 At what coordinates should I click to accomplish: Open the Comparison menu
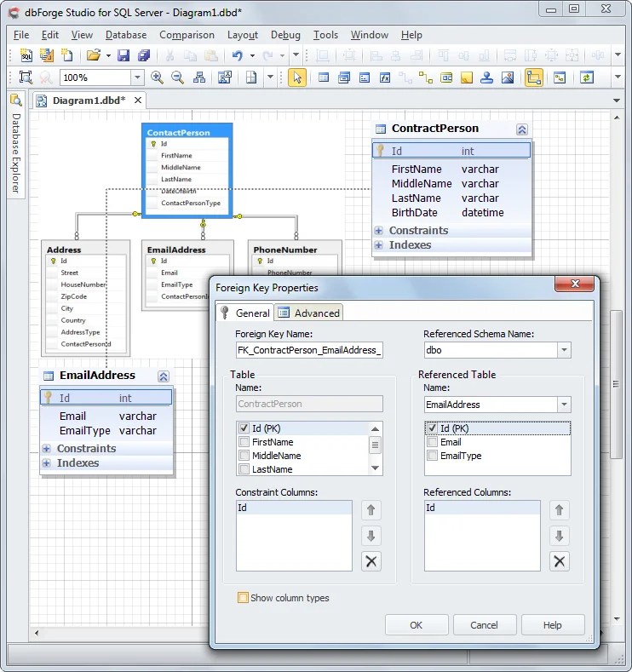(187, 35)
